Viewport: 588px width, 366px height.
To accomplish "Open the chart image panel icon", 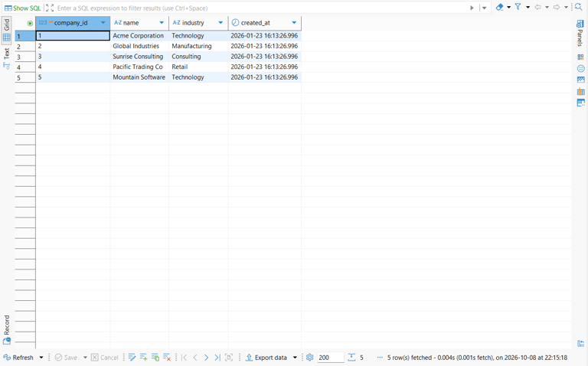I will 580,80.
